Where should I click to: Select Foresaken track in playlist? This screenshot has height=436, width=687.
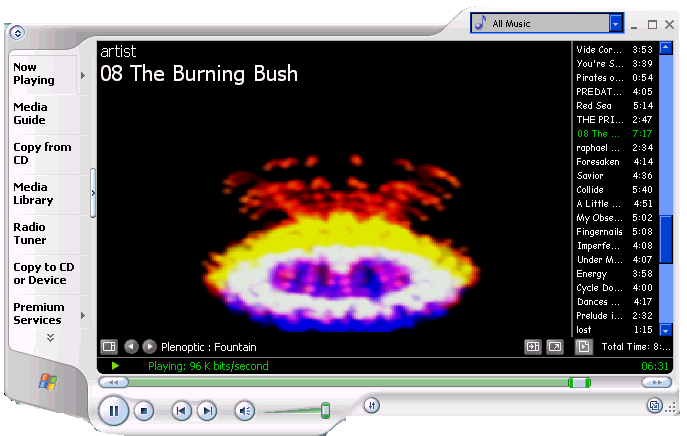615,162
